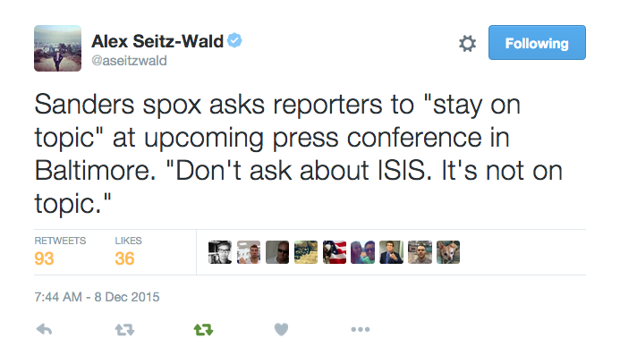Image resolution: width=620 pixels, height=364 pixels.
Task: View the 93 retweets list
Action: (60, 252)
